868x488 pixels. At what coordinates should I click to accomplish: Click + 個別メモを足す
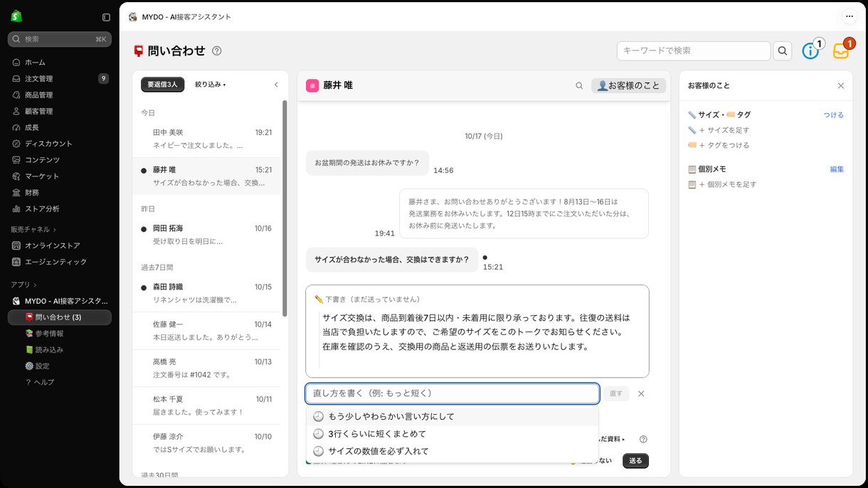[722, 184]
